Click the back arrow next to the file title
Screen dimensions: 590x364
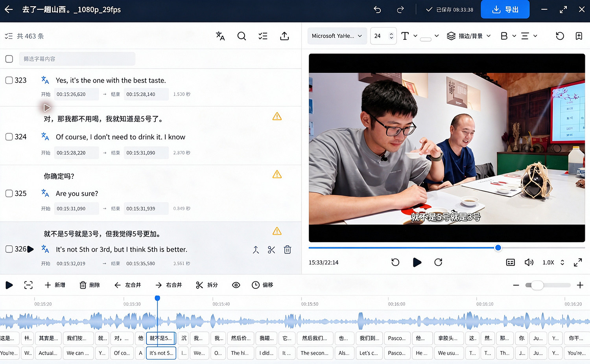[9, 9]
